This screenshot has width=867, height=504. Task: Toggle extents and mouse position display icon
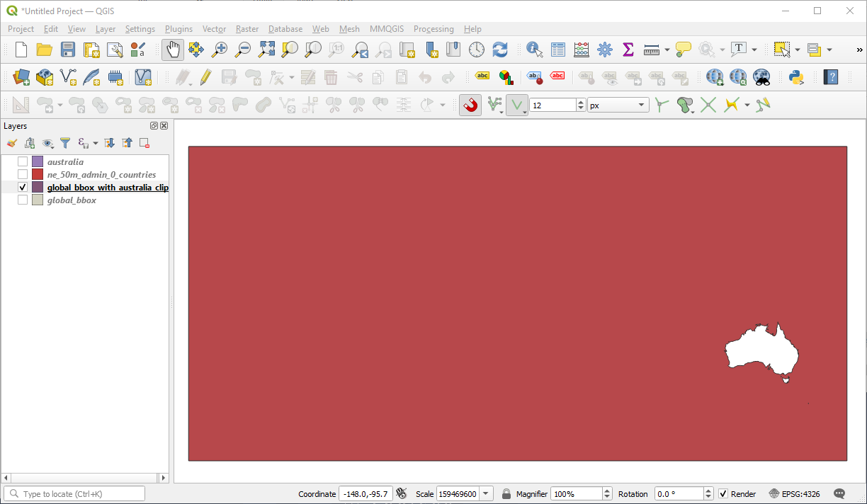point(402,494)
